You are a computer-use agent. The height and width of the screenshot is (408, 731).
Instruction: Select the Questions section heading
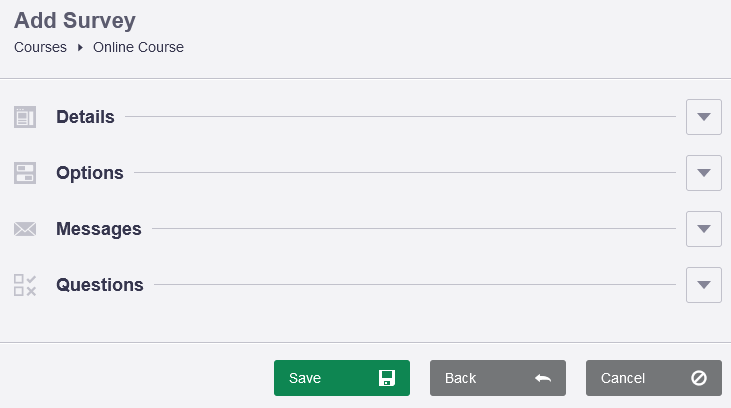[x=100, y=285]
